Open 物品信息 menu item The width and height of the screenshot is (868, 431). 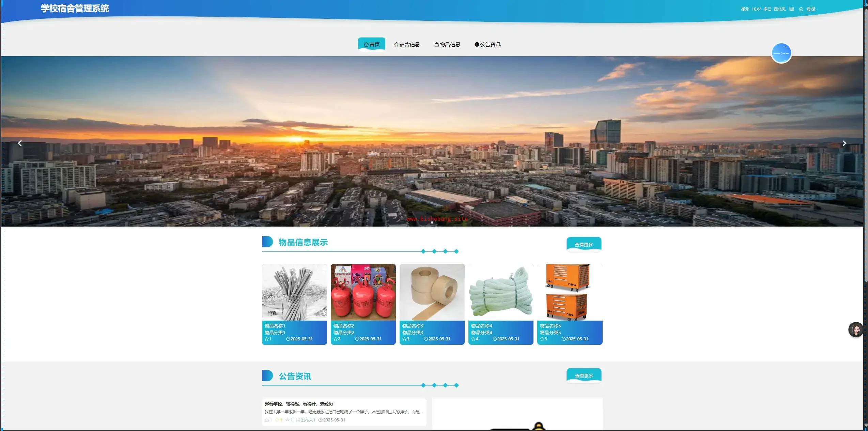pyautogui.click(x=447, y=44)
